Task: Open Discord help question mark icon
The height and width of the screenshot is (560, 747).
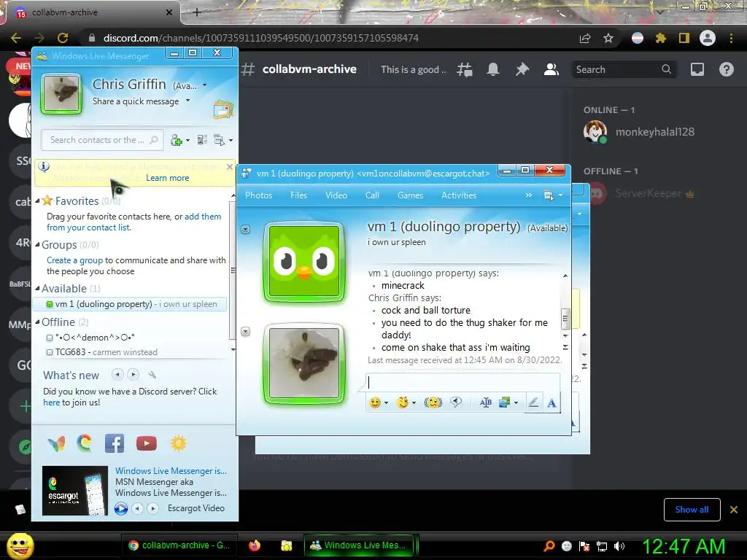Action: coord(726,69)
